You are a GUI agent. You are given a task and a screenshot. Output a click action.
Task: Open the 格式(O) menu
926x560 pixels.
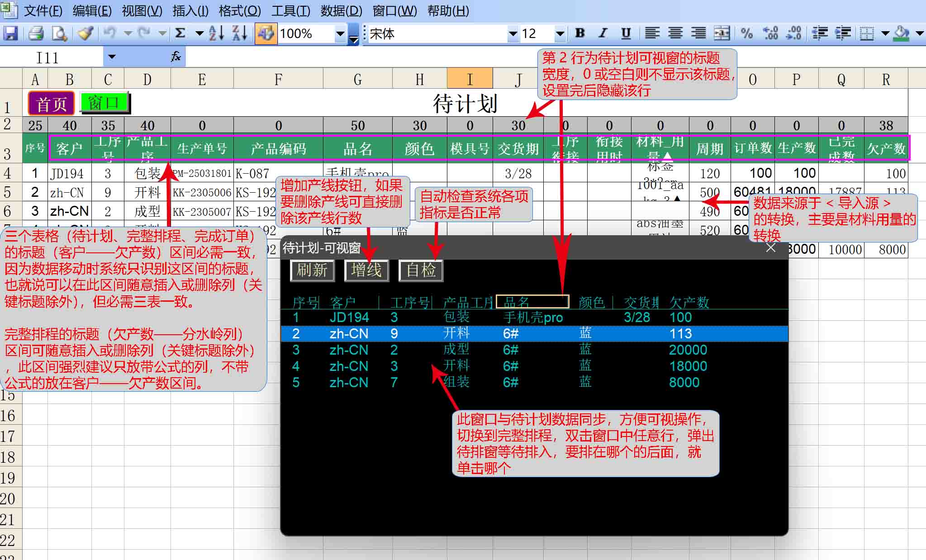pos(239,10)
